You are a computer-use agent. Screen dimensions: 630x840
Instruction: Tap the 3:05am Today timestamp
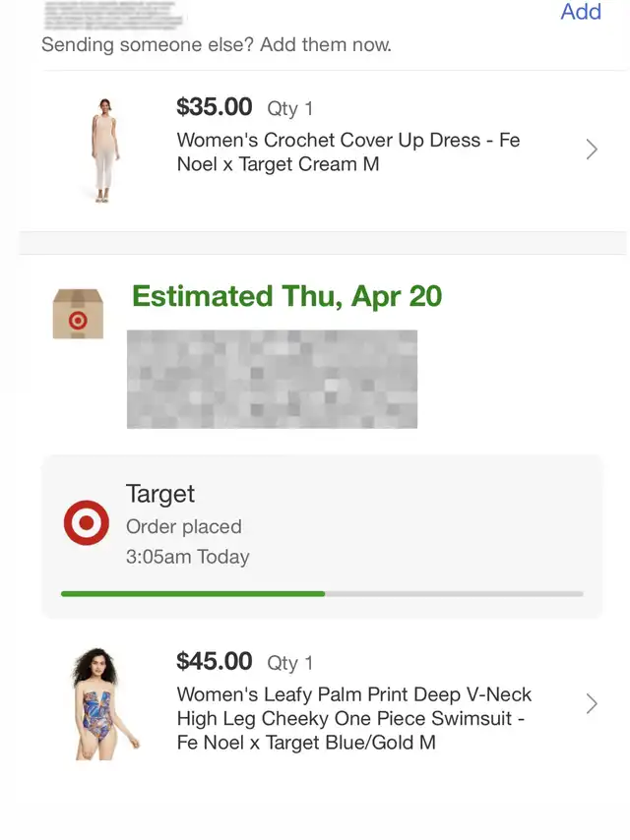pos(188,557)
